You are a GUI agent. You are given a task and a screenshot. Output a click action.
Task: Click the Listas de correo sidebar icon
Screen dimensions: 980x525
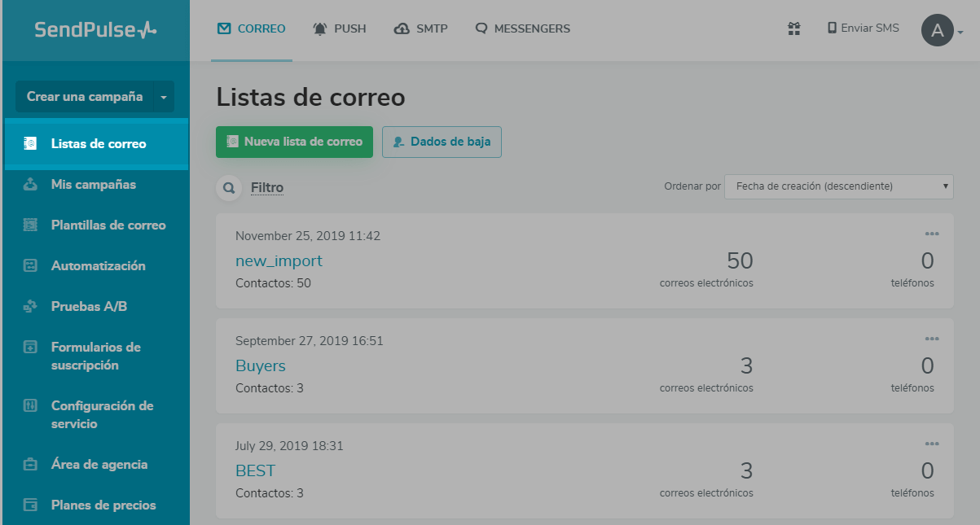coord(30,143)
